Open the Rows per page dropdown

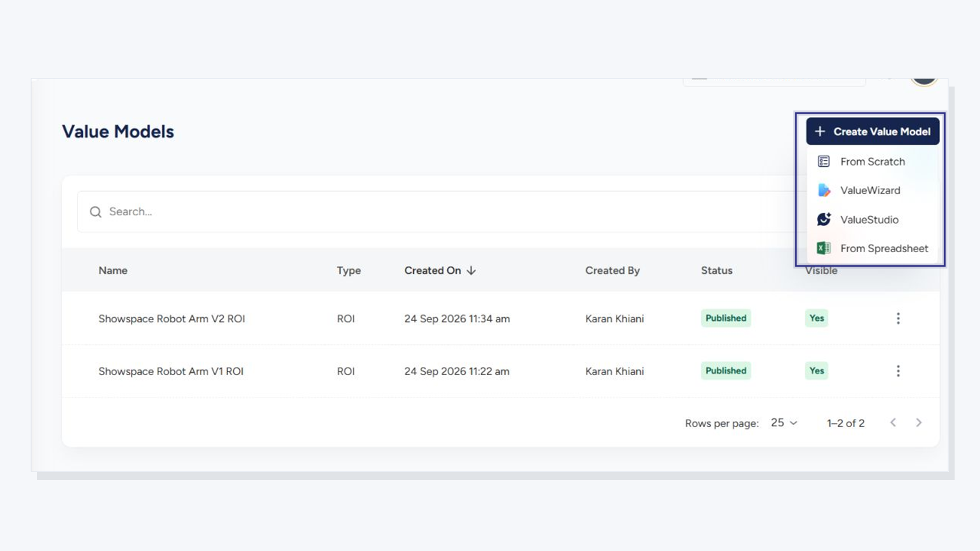(784, 423)
